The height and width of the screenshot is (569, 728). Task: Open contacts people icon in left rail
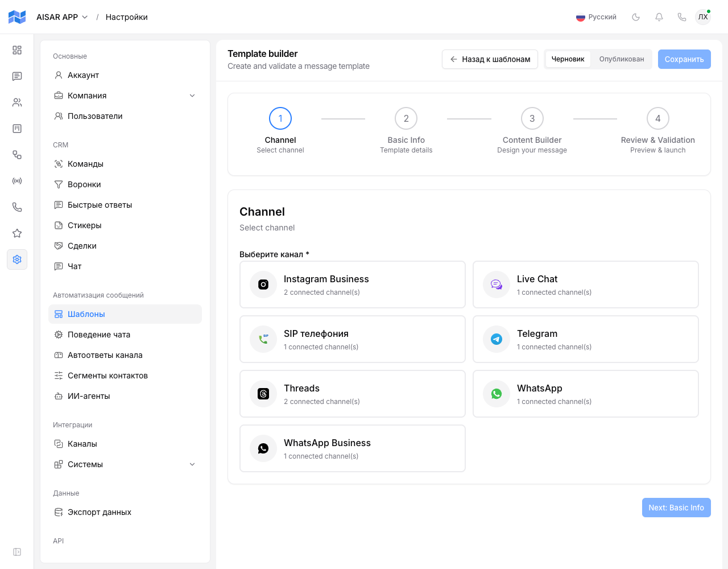tap(17, 102)
